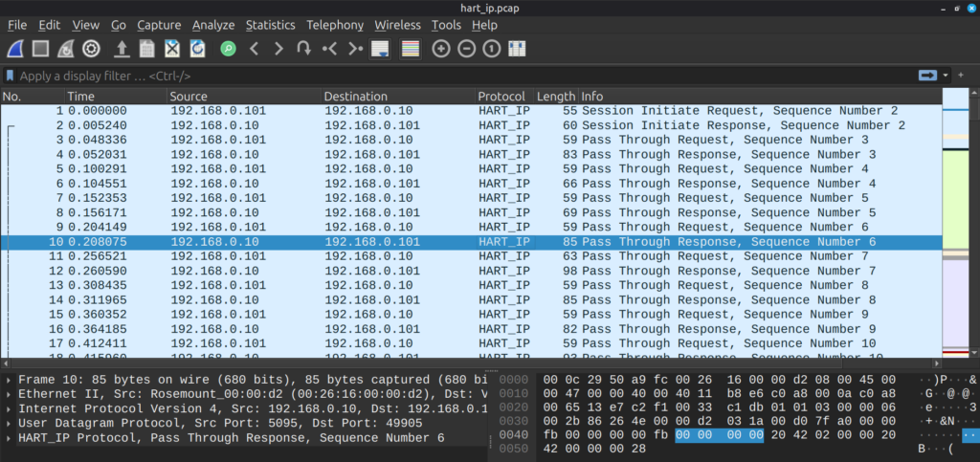Select packet 6 Sequence Number 4 response

click(471, 184)
